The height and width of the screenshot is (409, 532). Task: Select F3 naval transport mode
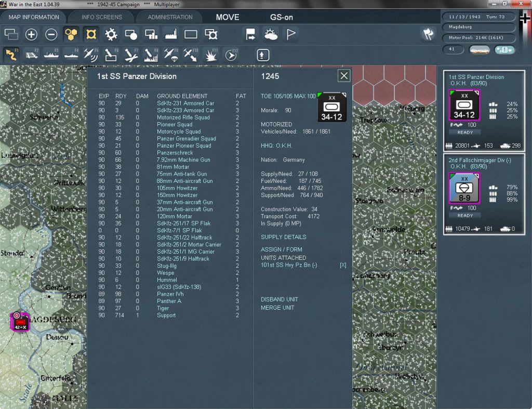(x=51, y=55)
